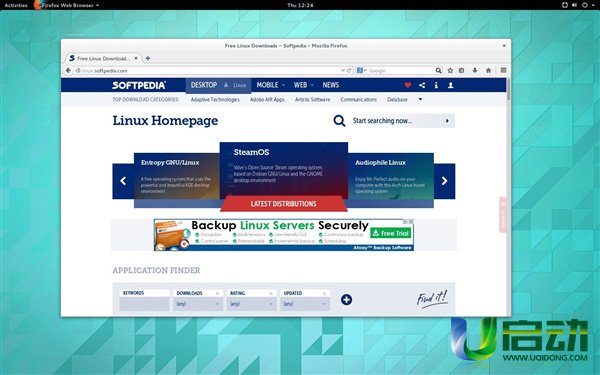600x375 pixels.
Task: Bookmark this page with the star icon
Action: (x=450, y=70)
